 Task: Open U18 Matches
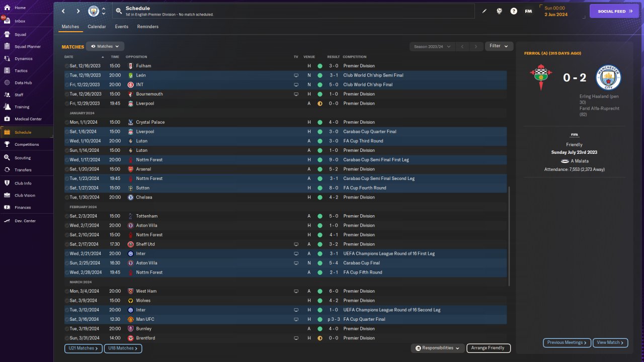(x=123, y=348)
